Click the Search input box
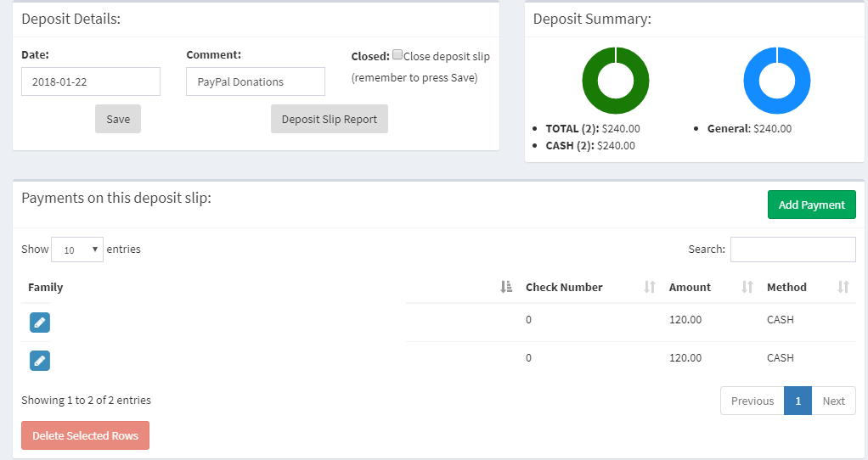Viewport: 868px width, 460px height. coord(793,250)
